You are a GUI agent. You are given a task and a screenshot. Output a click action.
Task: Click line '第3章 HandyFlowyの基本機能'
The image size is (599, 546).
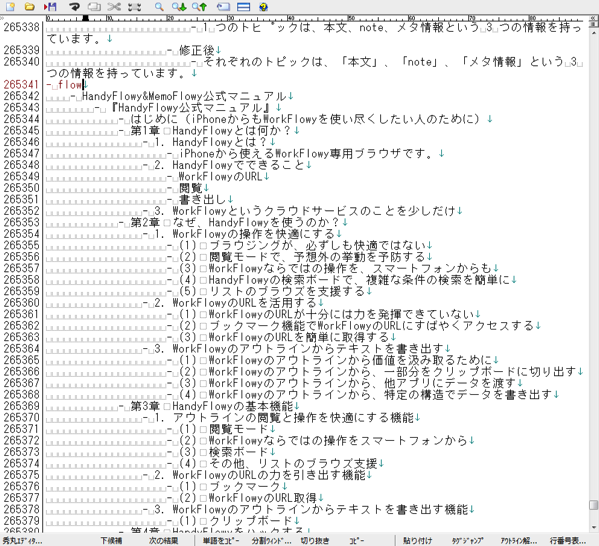click(212, 405)
